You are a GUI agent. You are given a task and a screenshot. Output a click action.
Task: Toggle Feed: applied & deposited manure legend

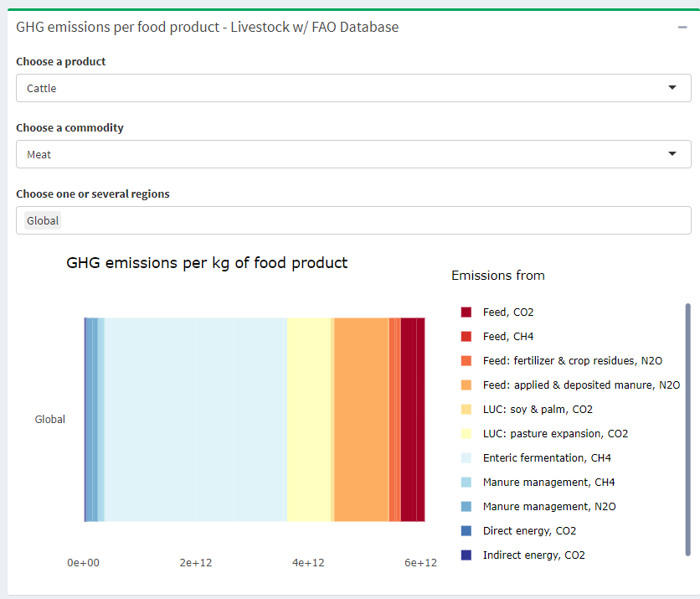581,385
